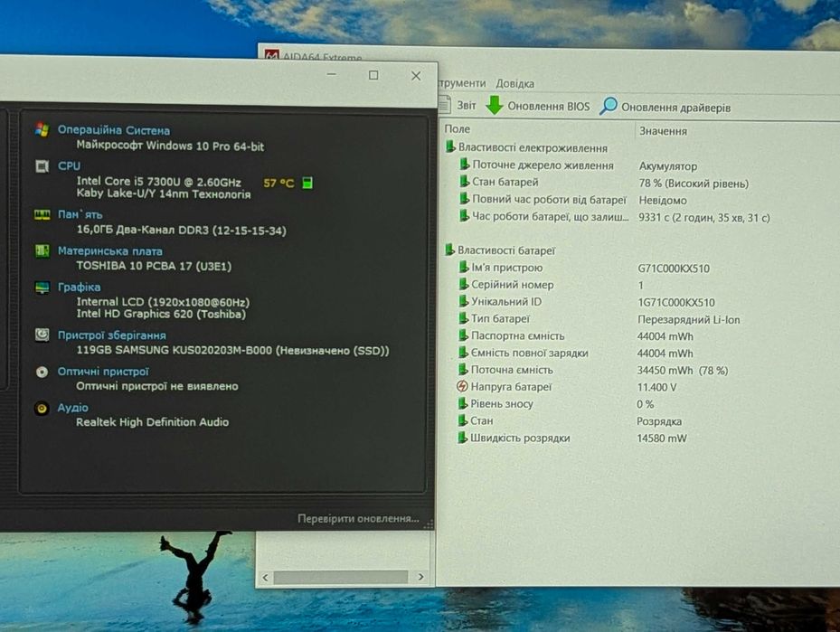Click the left arrow of AIDA64 horizontal scrollbar
840x632 pixels.
(x=265, y=577)
